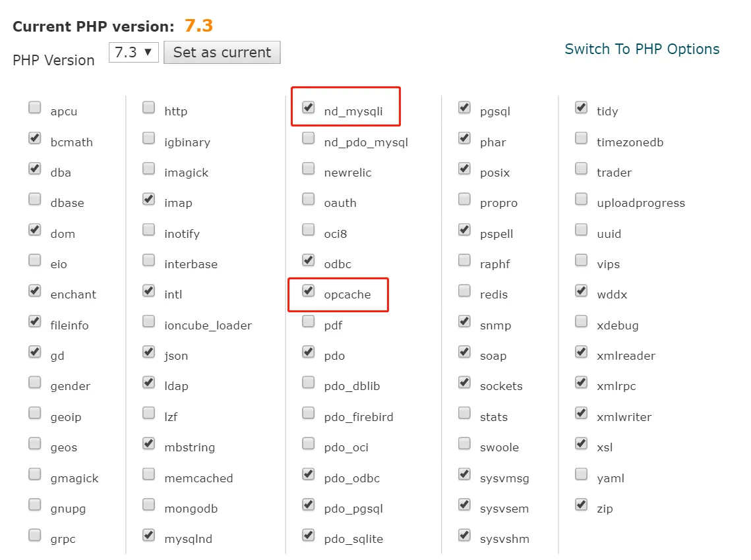This screenshot has width=751, height=560.
Task: Disable the zip extension
Action: click(x=581, y=505)
